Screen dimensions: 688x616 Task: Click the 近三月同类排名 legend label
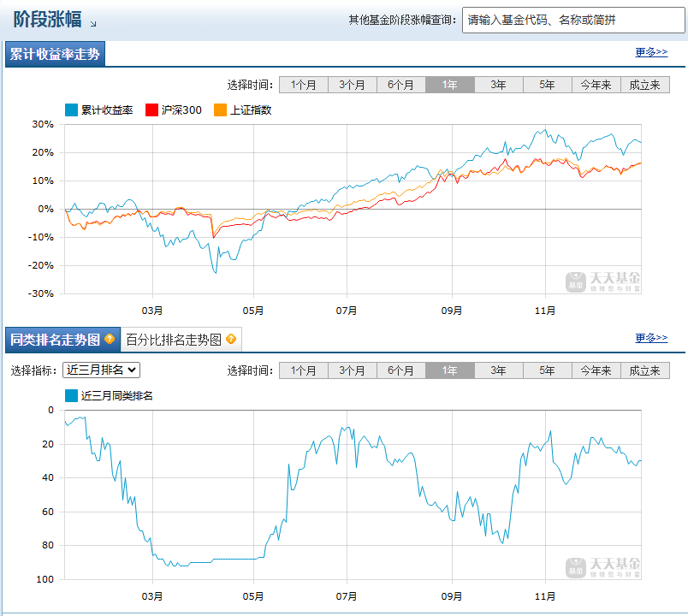click(117, 396)
